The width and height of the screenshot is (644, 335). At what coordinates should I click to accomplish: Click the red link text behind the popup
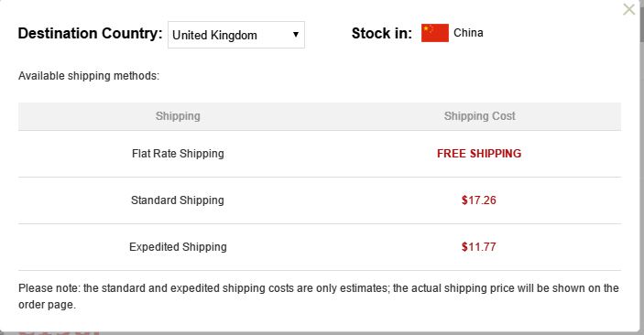pyautogui.click(x=59, y=333)
